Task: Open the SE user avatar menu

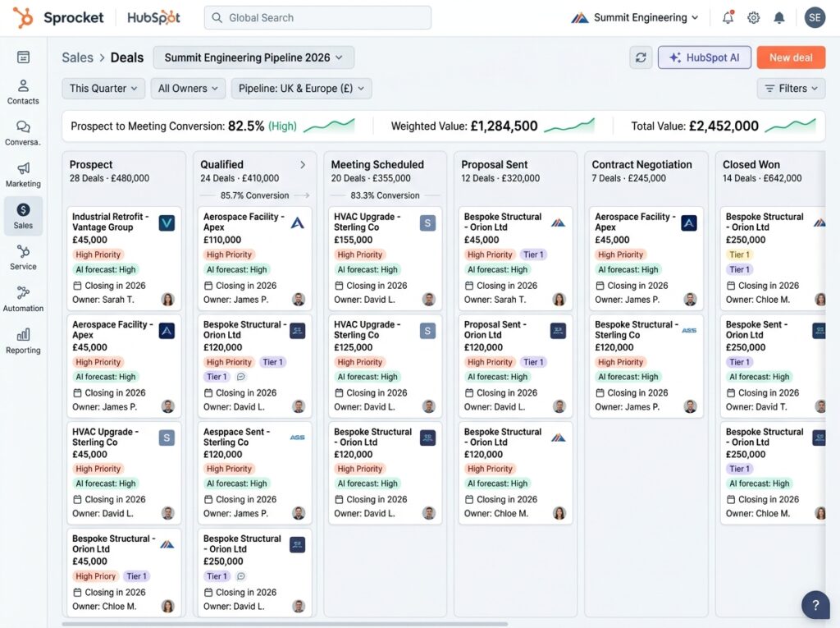Action: coord(815,18)
